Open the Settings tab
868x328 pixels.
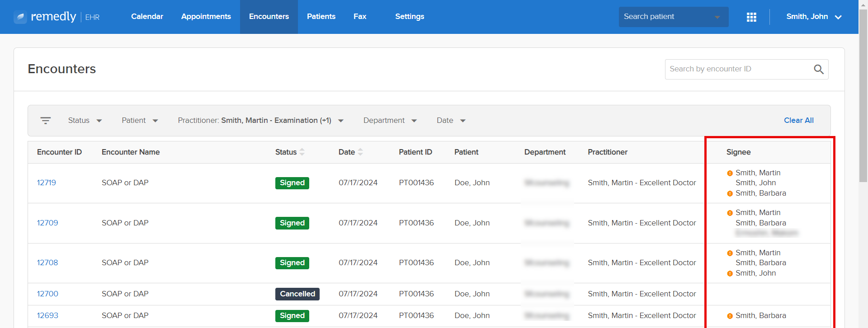[410, 17]
